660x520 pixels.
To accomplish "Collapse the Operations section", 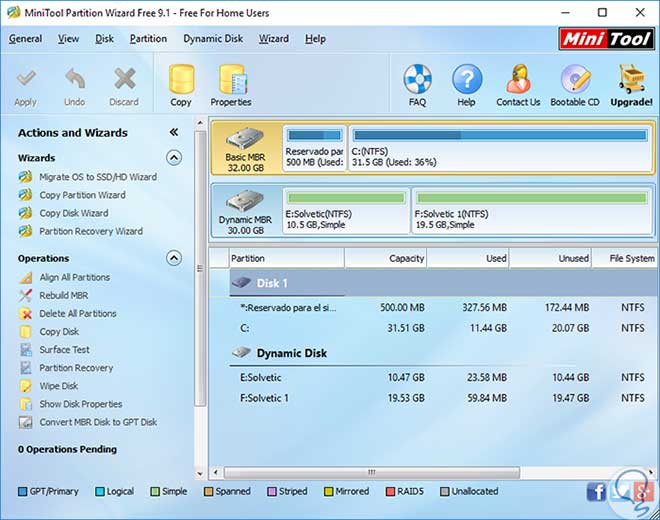I will tap(174, 258).
